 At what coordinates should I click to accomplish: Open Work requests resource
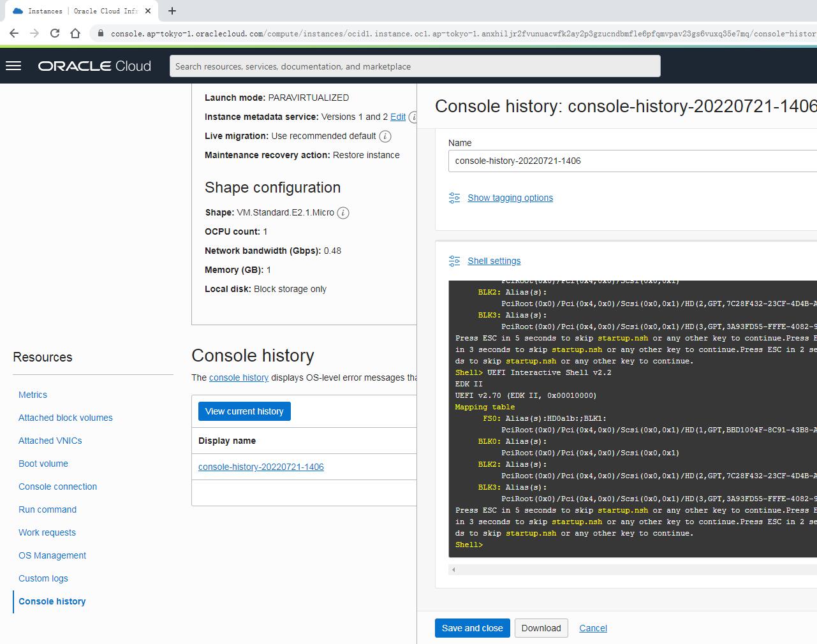[x=47, y=532]
